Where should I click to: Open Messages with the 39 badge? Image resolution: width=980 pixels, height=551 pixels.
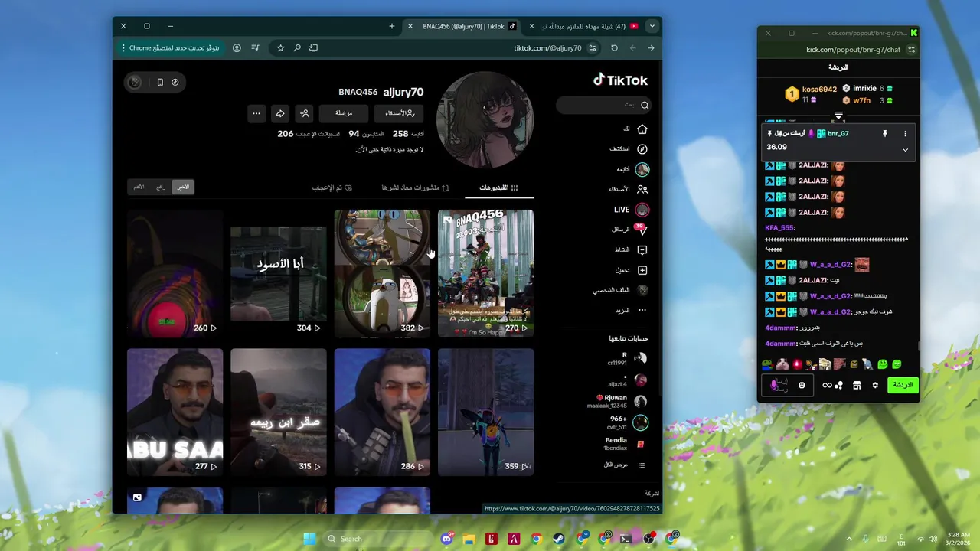(x=642, y=229)
